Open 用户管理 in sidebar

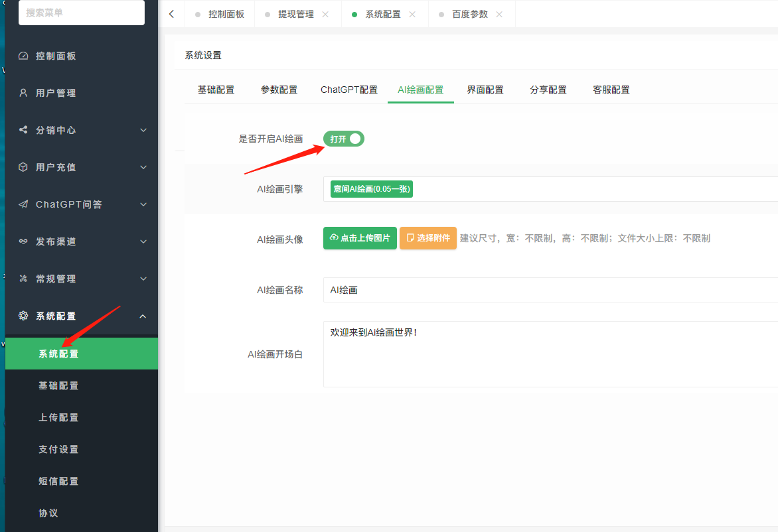coord(82,93)
